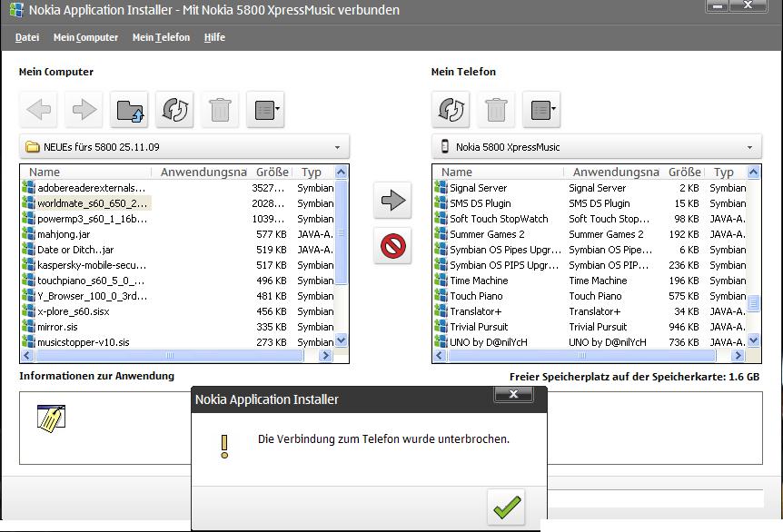
Task: Select Time Machine in phone list
Action: (590, 281)
